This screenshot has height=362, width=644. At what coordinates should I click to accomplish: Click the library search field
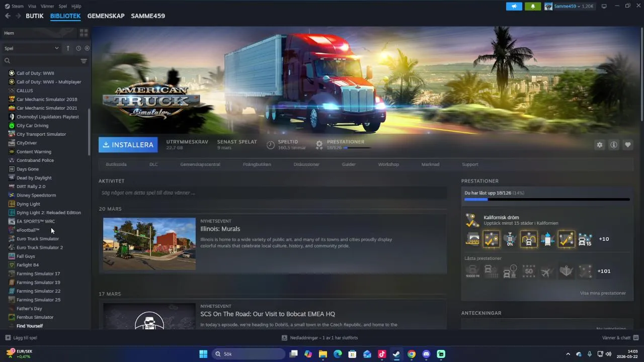41,61
